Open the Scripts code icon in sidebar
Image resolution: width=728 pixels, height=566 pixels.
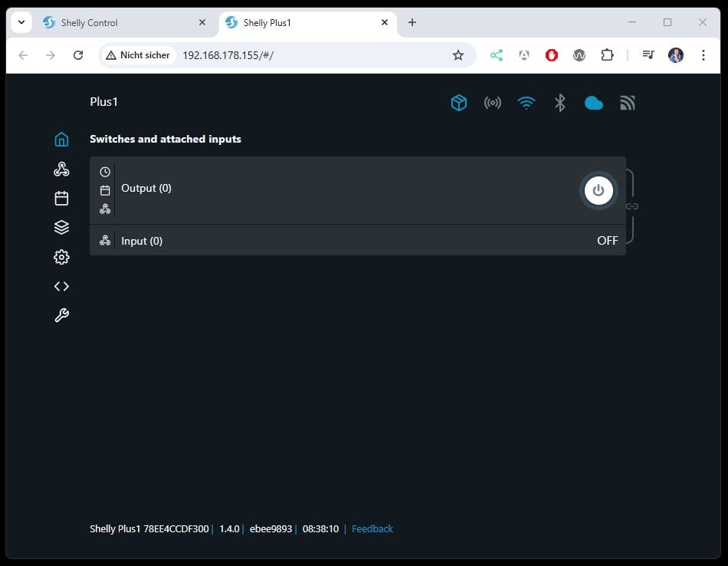(x=61, y=286)
